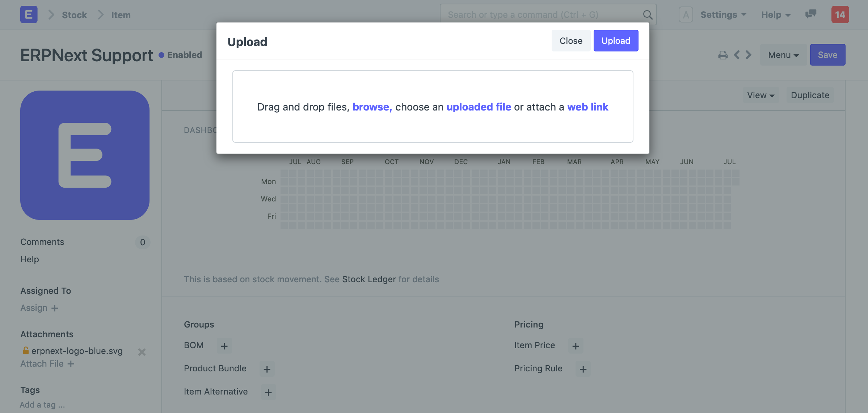Click the search command input

click(548, 15)
